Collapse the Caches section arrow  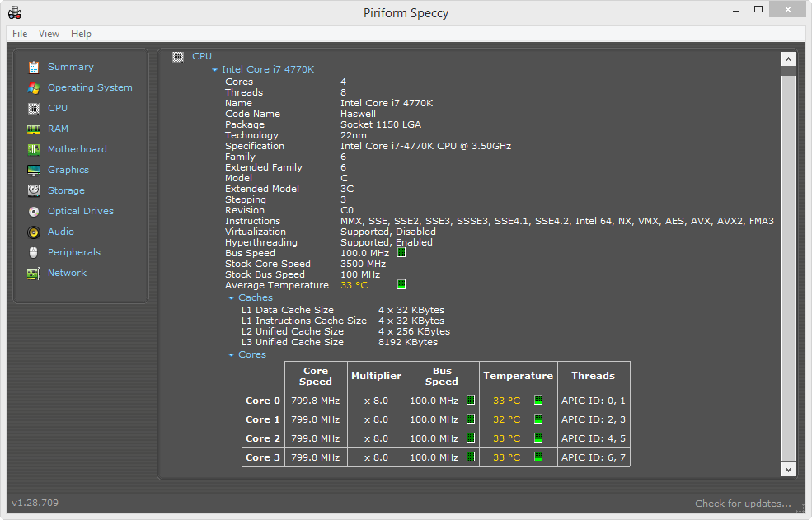[x=231, y=297]
